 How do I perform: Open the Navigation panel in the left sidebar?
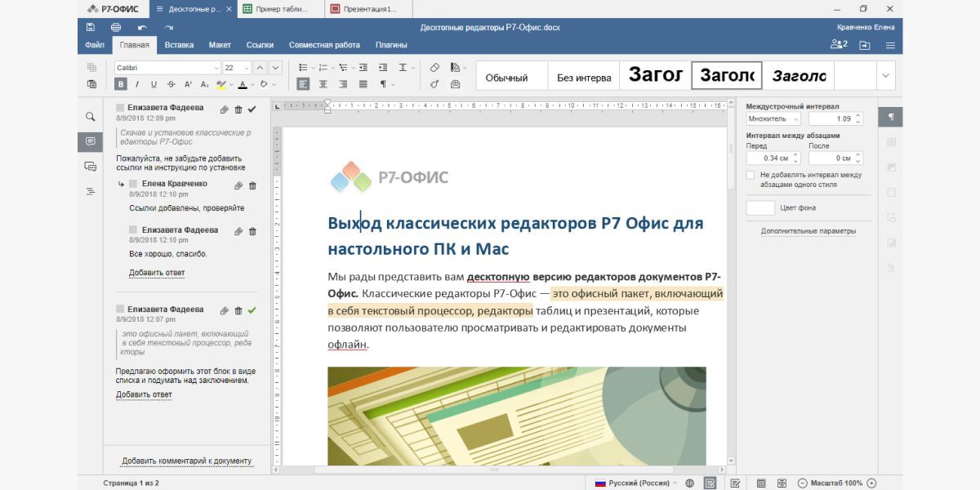[90, 191]
